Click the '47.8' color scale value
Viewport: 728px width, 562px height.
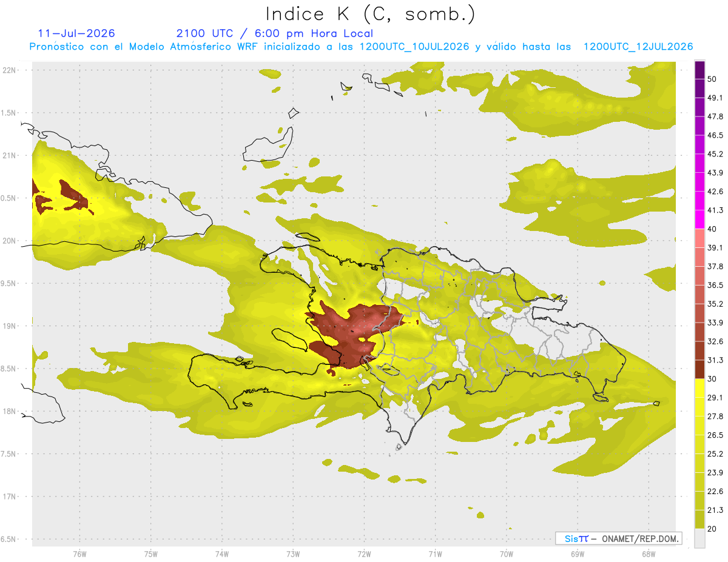pyautogui.click(x=715, y=116)
